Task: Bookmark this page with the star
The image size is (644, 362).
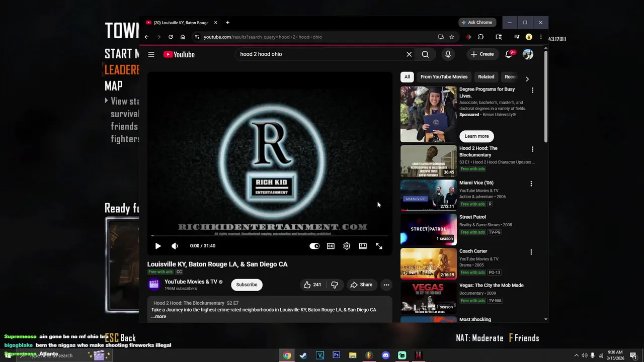Action: [x=452, y=37]
